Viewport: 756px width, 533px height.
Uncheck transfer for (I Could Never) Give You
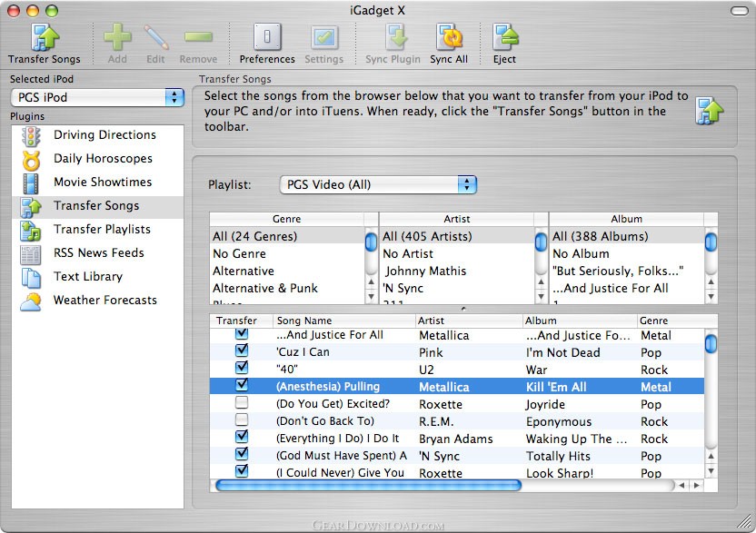point(242,471)
